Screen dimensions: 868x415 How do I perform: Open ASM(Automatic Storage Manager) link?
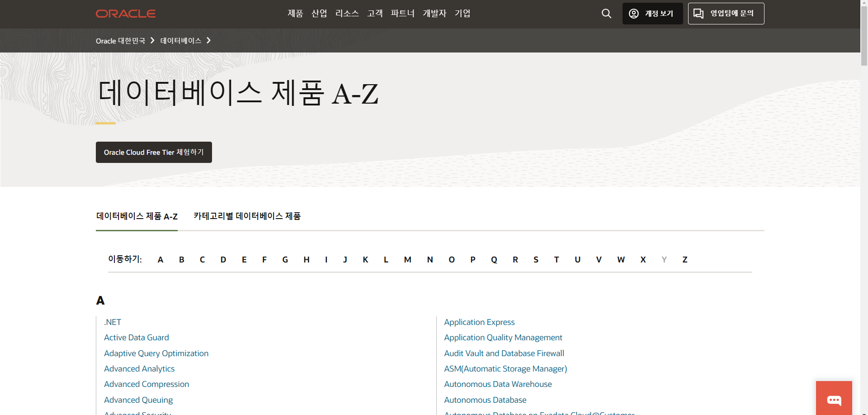tap(505, 369)
